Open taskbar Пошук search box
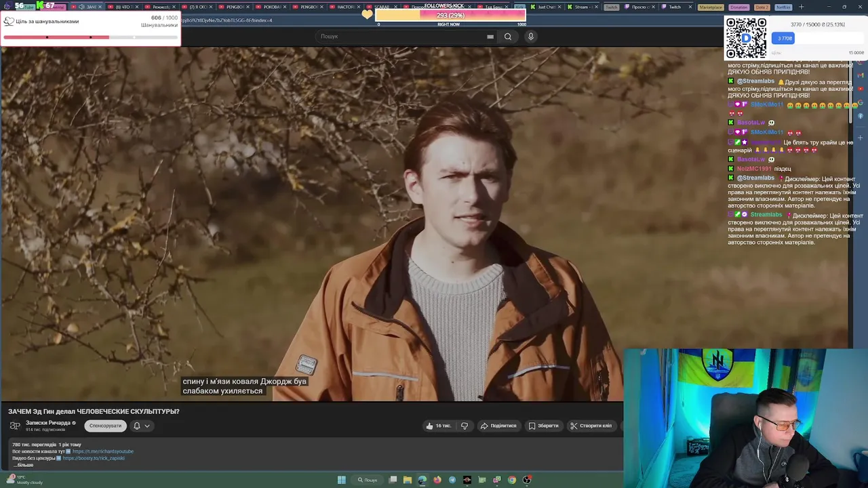Image resolution: width=868 pixels, height=488 pixels. pyautogui.click(x=368, y=480)
